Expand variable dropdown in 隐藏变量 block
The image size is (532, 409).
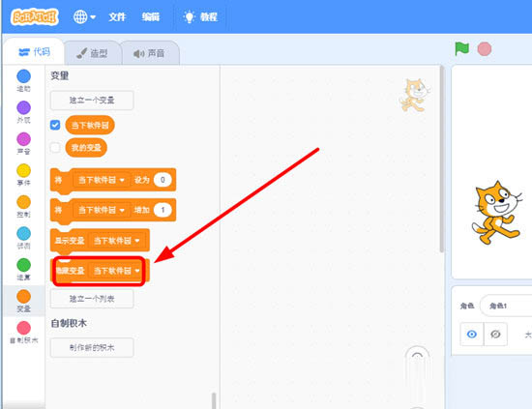[x=116, y=271]
